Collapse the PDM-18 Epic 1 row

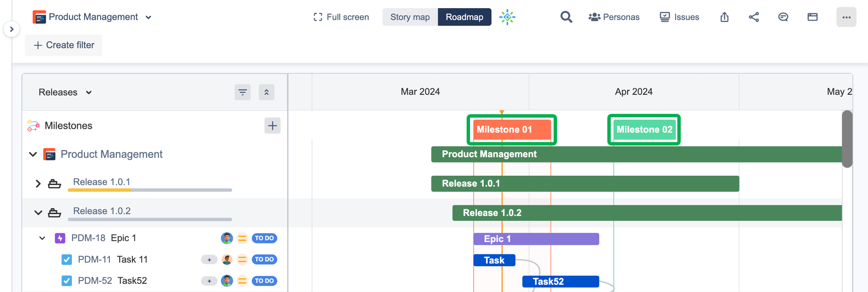[x=42, y=238]
